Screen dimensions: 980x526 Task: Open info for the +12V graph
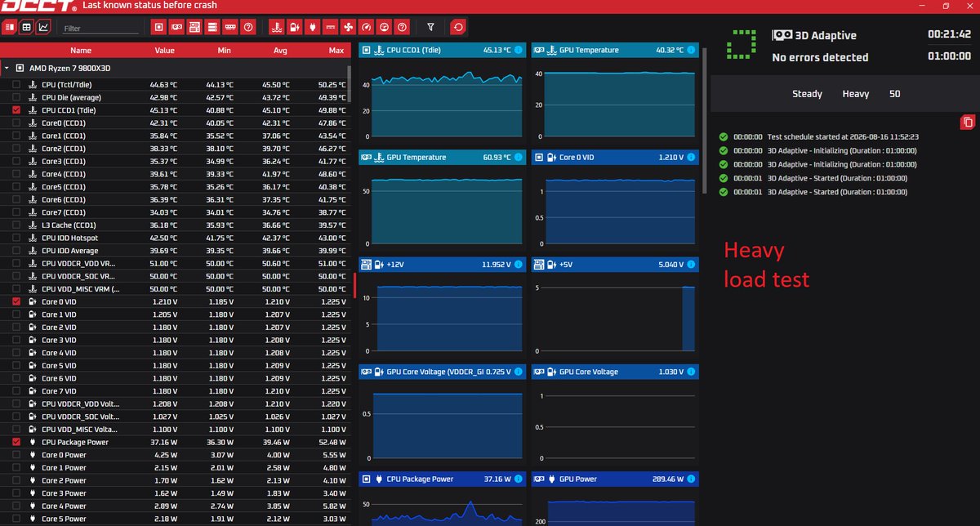(x=518, y=265)
